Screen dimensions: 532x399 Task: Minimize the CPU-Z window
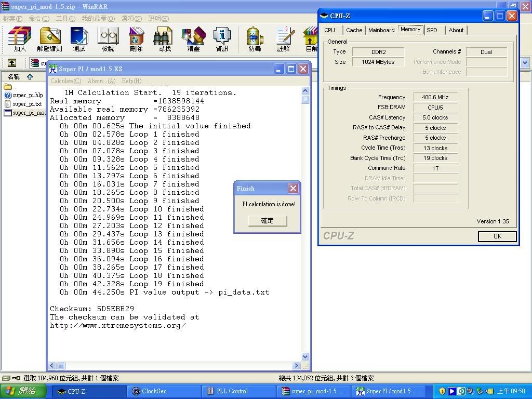click(x=487, y=16)
